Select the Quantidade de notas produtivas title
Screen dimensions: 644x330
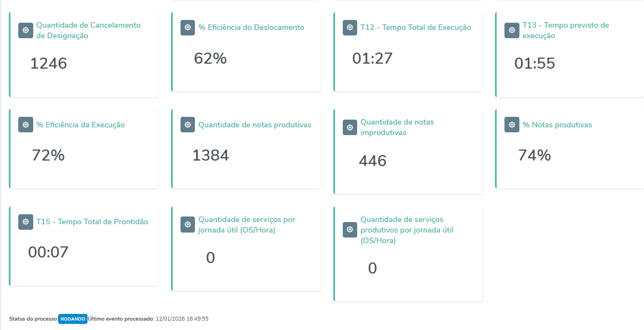click(x=255, y=125)
